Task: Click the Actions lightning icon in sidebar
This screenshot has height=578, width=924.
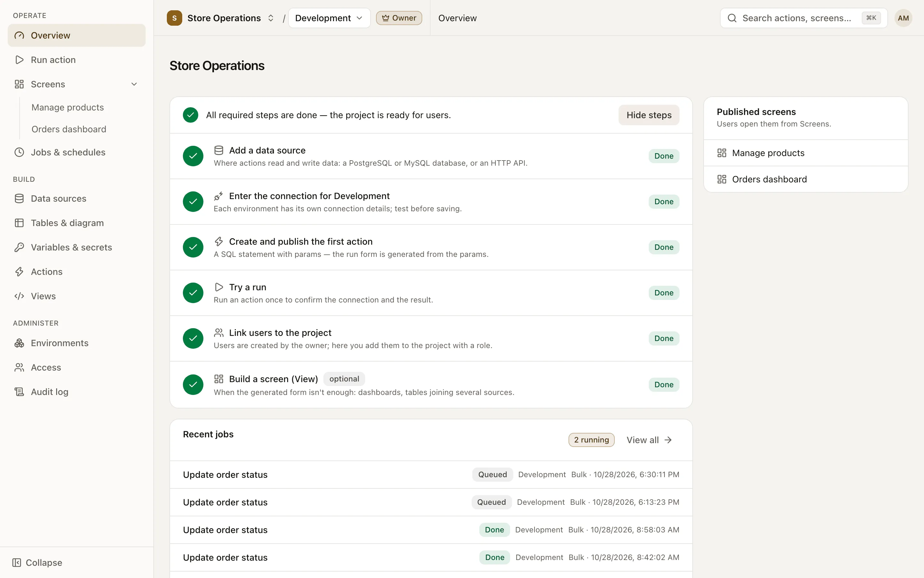Action: (x=19, y=272)
